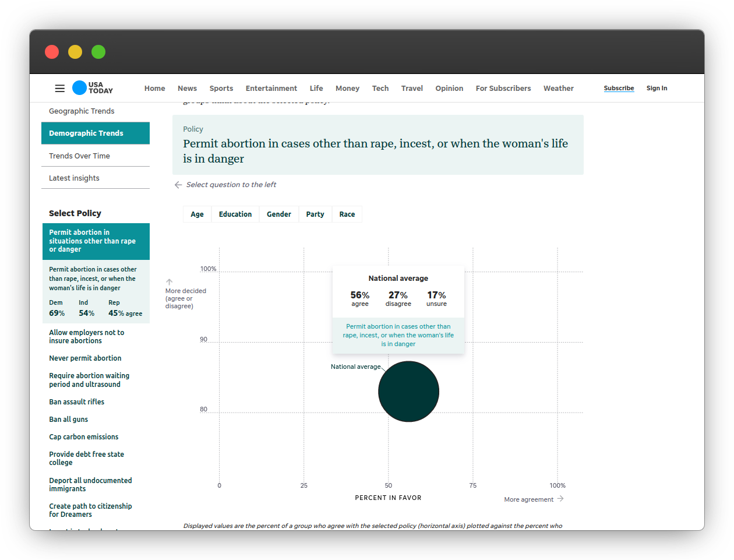Select 'Ban assault rifles' policy

pos(77,401)
